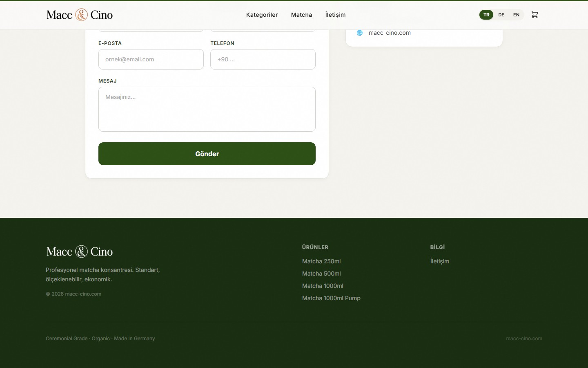This screenshot has width=588, height=368.
Task: Focus the Telefon input field
Action: tap(263, 59)
